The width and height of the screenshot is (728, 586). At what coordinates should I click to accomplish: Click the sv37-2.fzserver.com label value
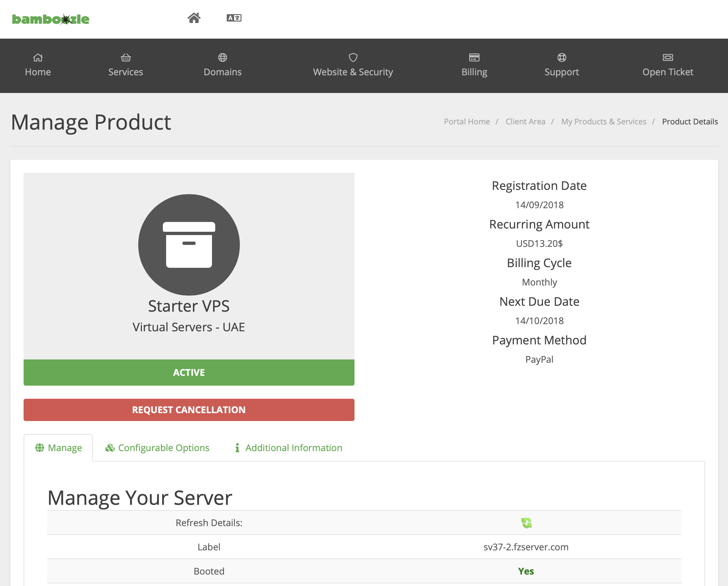click(526, 547)
